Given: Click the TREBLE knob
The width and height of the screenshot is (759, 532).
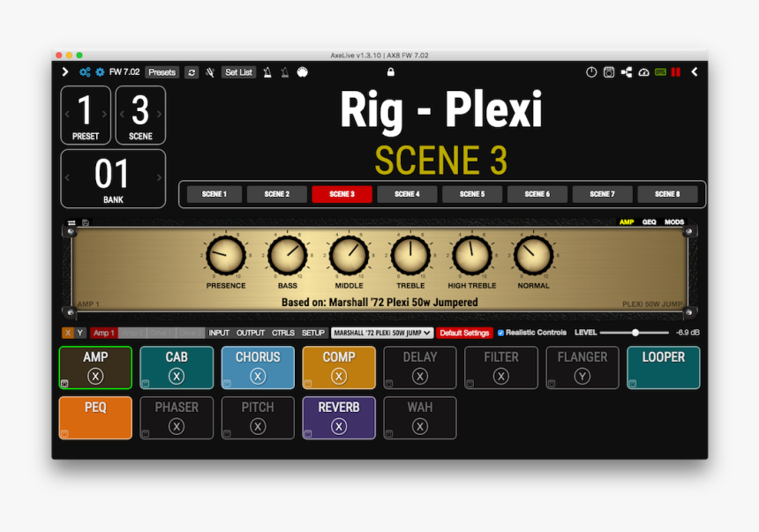Looking at the screenshot, I should [410, 255].
